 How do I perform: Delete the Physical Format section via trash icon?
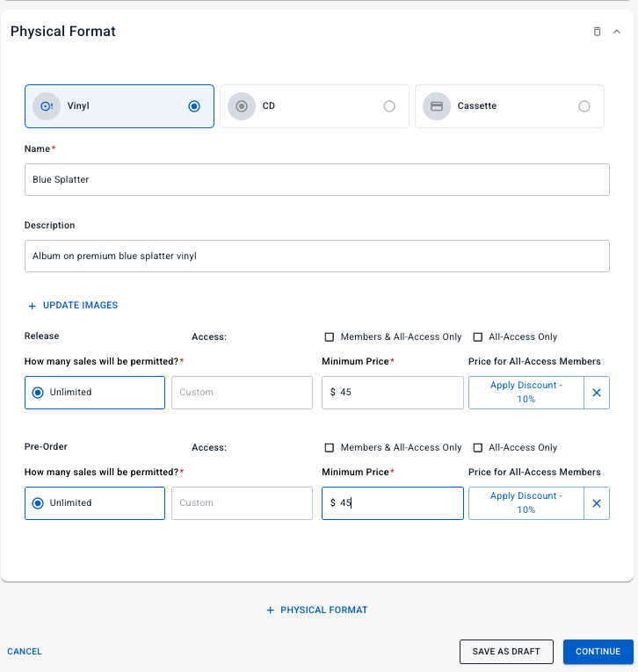pos(598,32)
